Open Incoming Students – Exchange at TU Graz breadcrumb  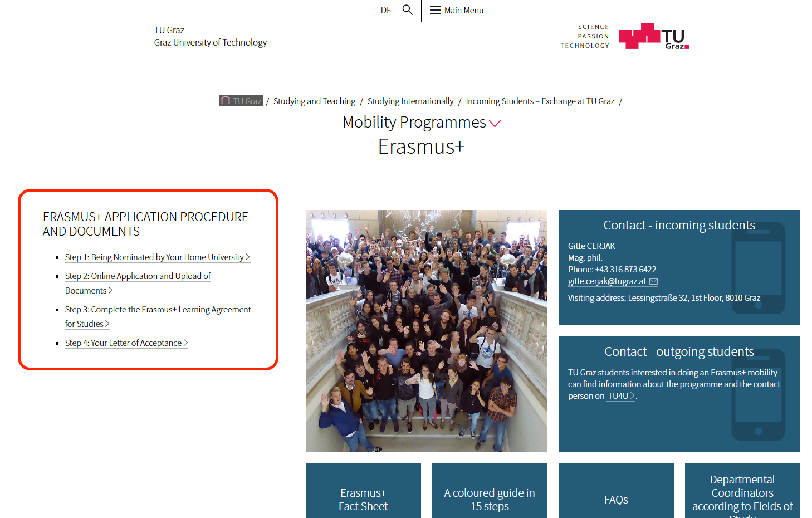pyautogui.click(x=540, y=101)
